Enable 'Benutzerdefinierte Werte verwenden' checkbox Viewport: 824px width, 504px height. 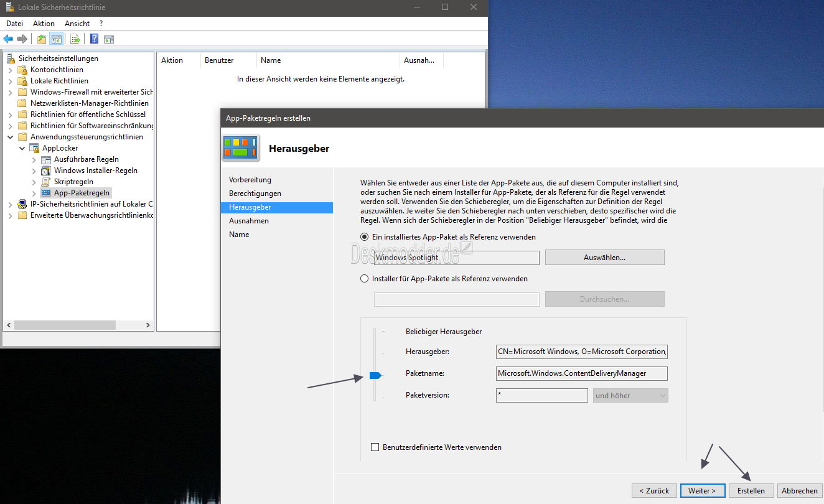(x=375, y=447)
